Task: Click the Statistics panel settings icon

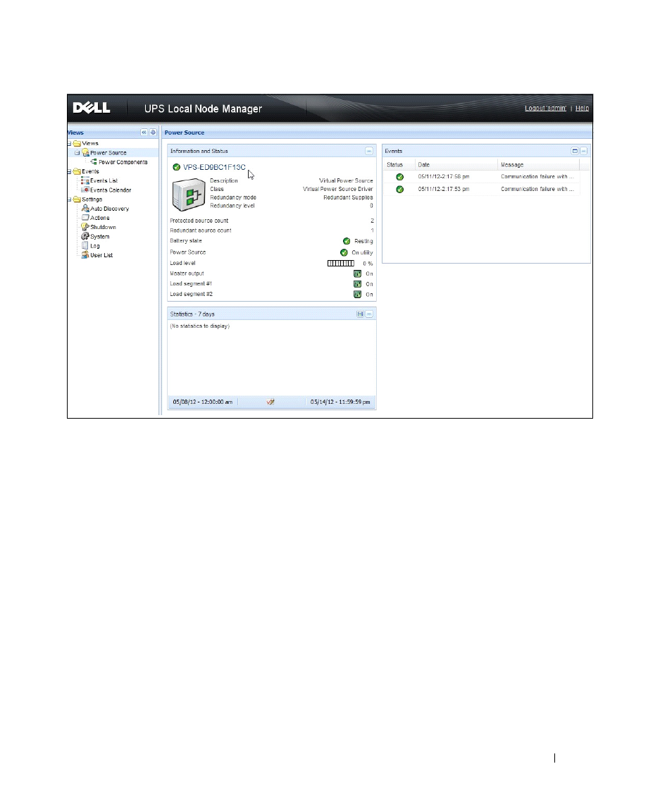Action: click(x=360, y=314)
